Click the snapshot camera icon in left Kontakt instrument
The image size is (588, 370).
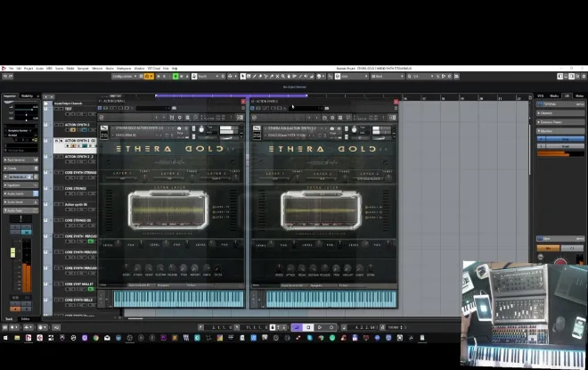(x=179, y=128)
